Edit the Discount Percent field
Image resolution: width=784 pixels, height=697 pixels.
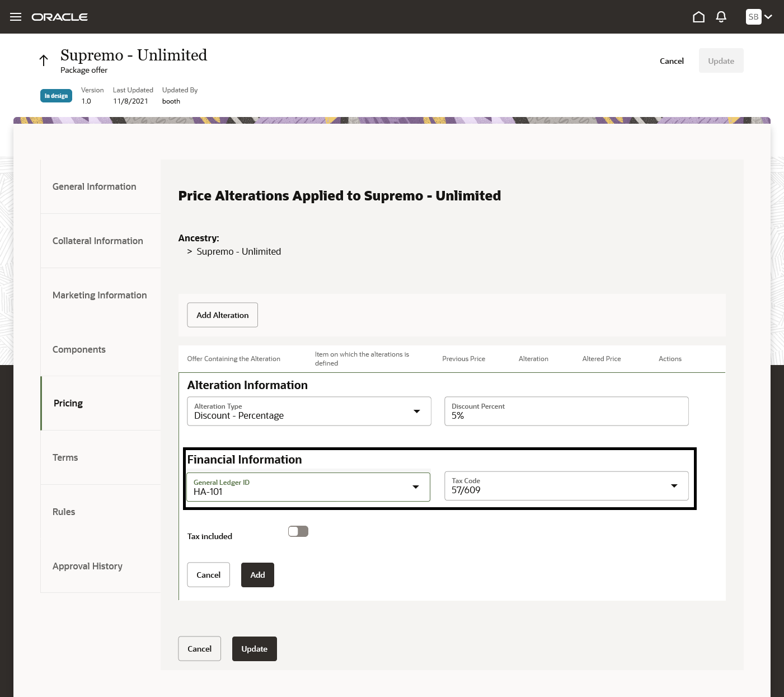click(x=566, y=411)
